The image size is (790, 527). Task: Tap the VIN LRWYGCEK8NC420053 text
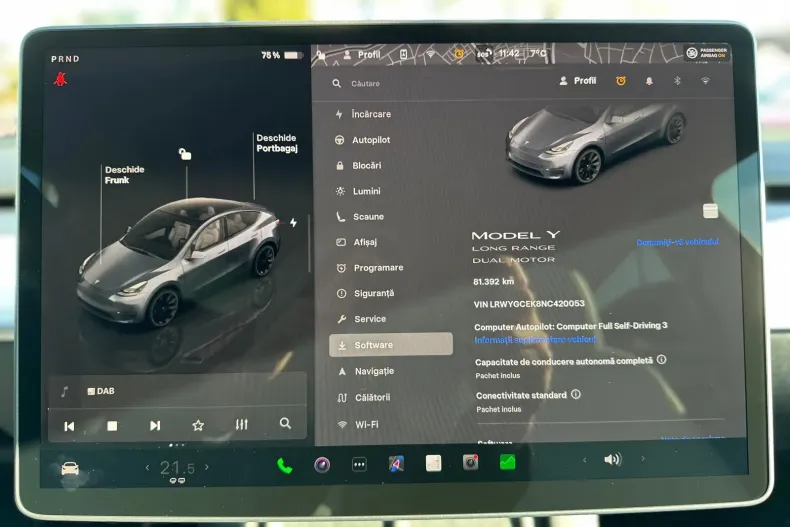pyautogui.click(x=529, y=304)
